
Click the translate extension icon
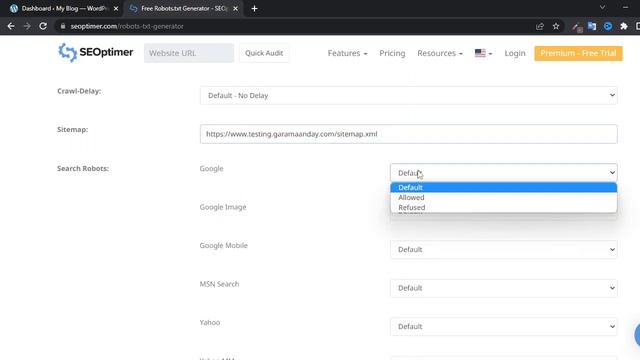tap(592, 26)
